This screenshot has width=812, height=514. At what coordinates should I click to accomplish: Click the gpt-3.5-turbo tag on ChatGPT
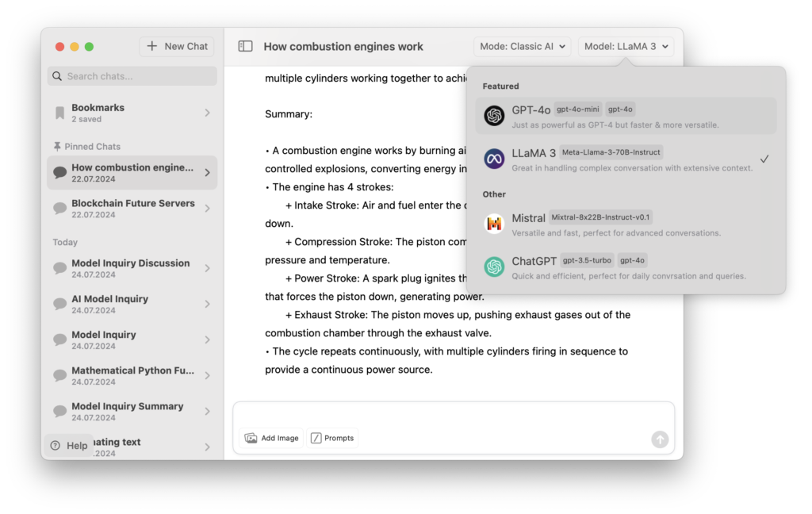587,260
